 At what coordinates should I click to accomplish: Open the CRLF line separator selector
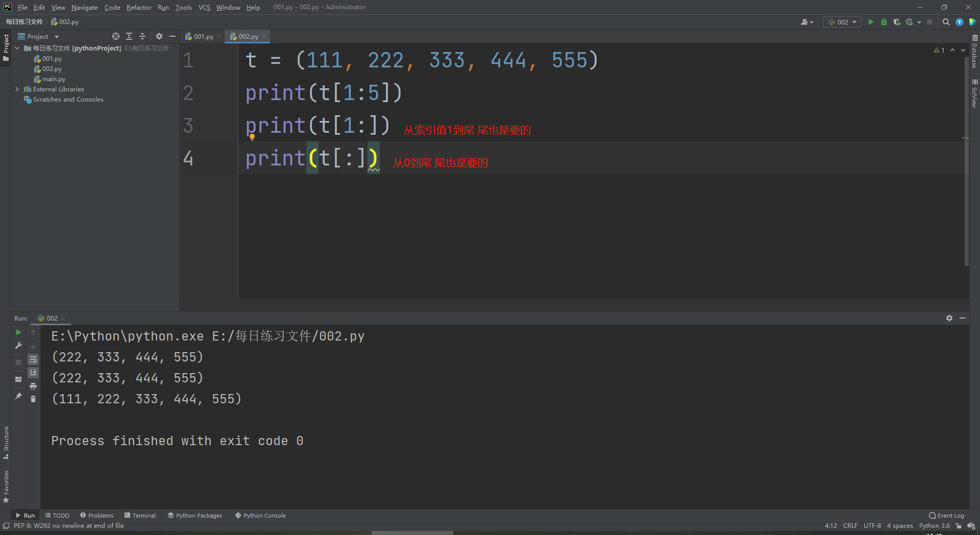click(850, 526)
